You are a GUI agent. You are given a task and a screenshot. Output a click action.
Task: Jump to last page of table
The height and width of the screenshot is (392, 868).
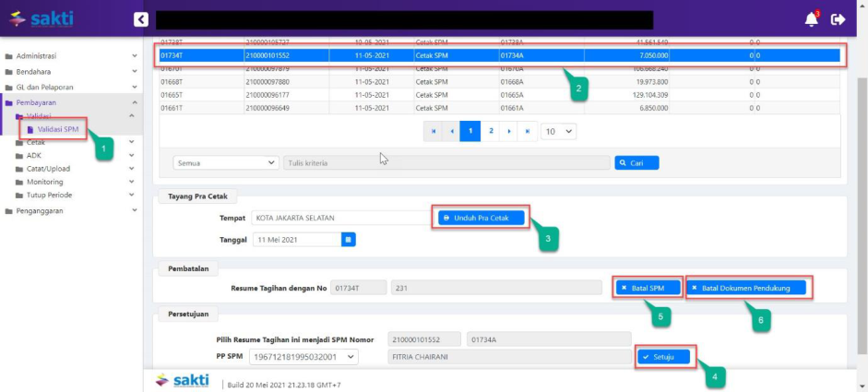pyautogui.click(x=528, y=132)
